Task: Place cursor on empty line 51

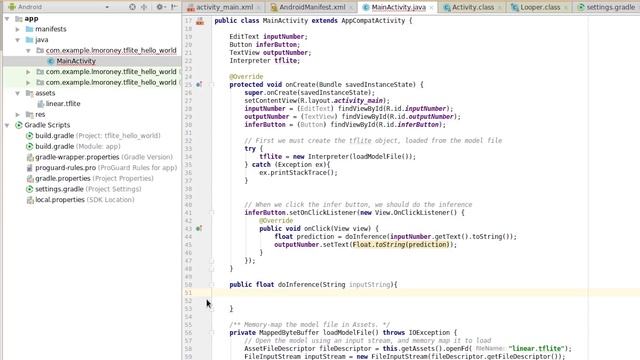Action: 426,293
